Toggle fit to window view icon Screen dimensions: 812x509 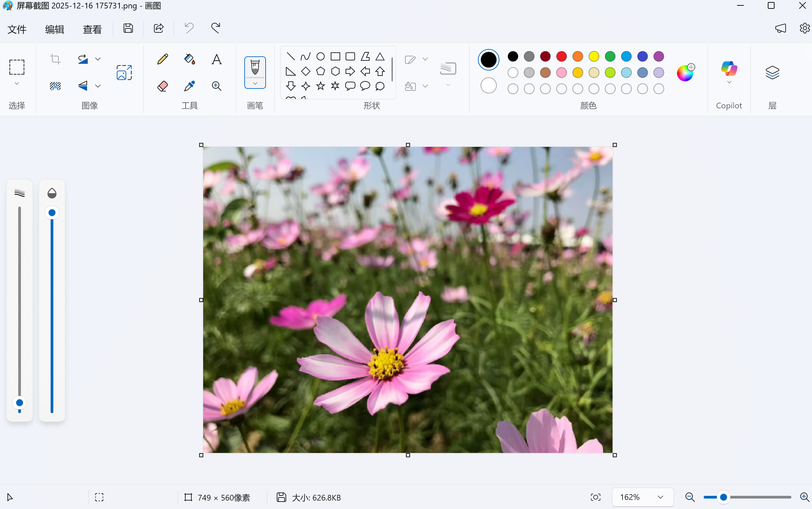pyautogui.click(x=595, y=497)
